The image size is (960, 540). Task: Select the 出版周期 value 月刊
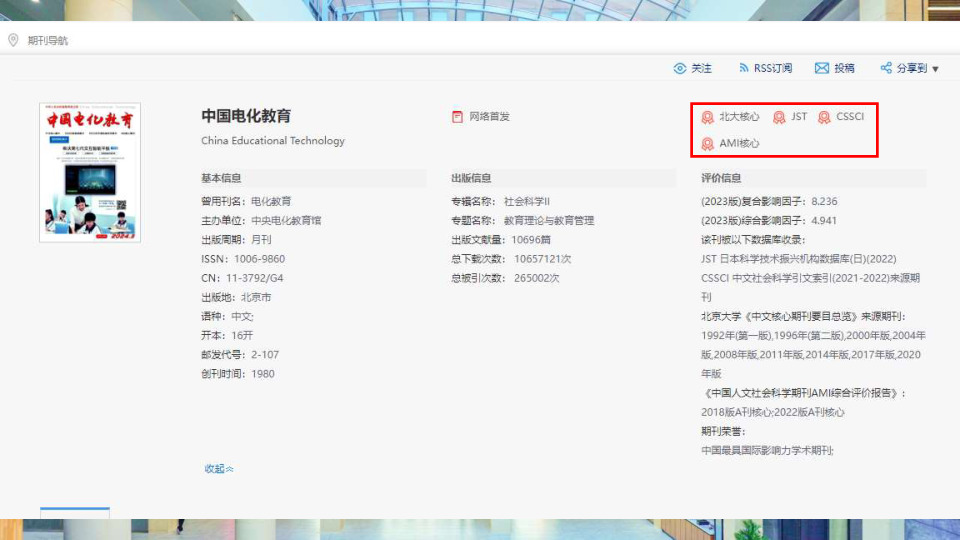(x=261, y=239)
